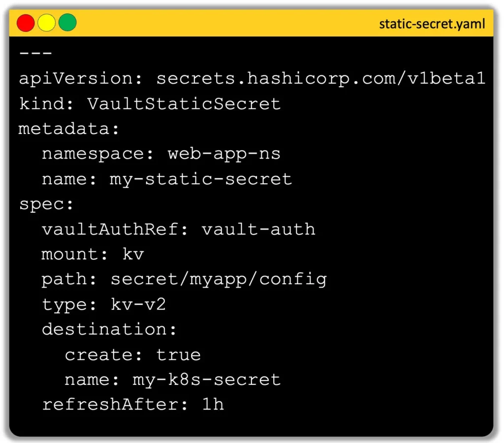
Task: Click the metadata key line
Action: pos(69,129)
